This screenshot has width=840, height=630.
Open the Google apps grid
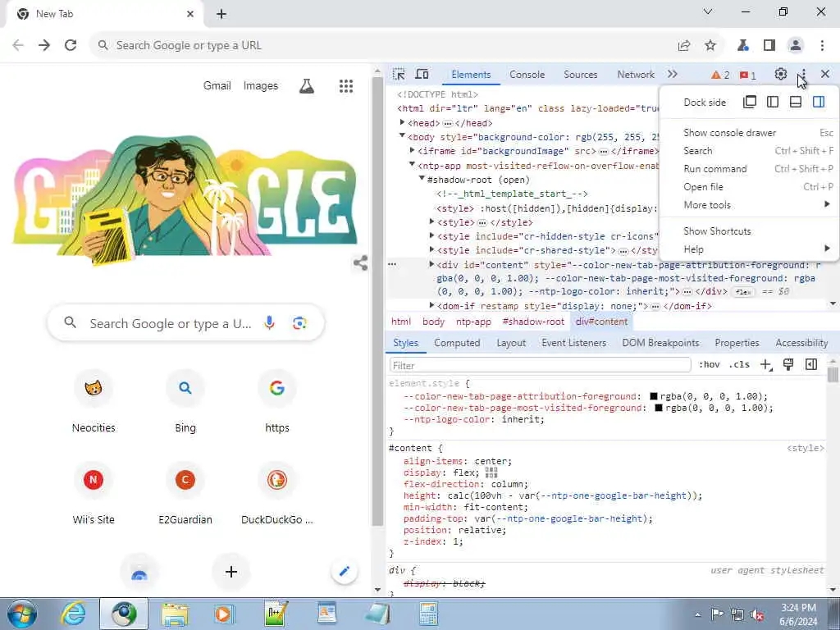346,85
